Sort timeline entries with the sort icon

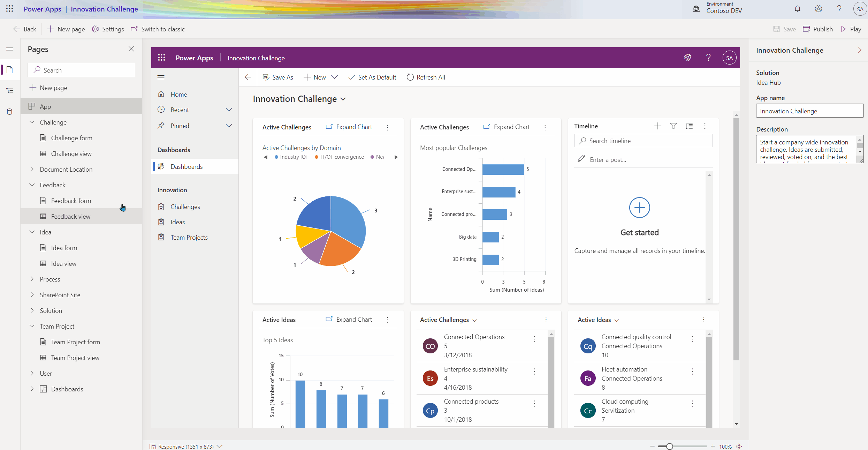(x=690, y=126)
